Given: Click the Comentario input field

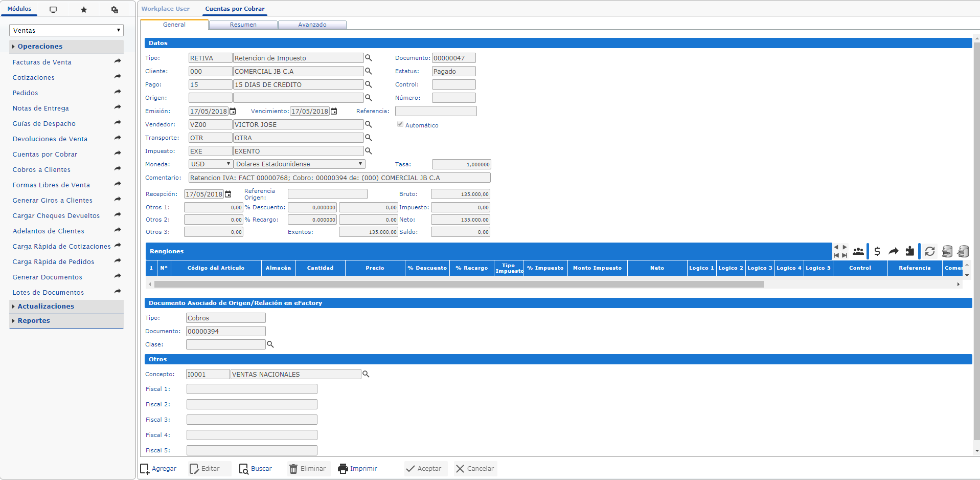Looking at the screenshot, I should tap(339, 178).
